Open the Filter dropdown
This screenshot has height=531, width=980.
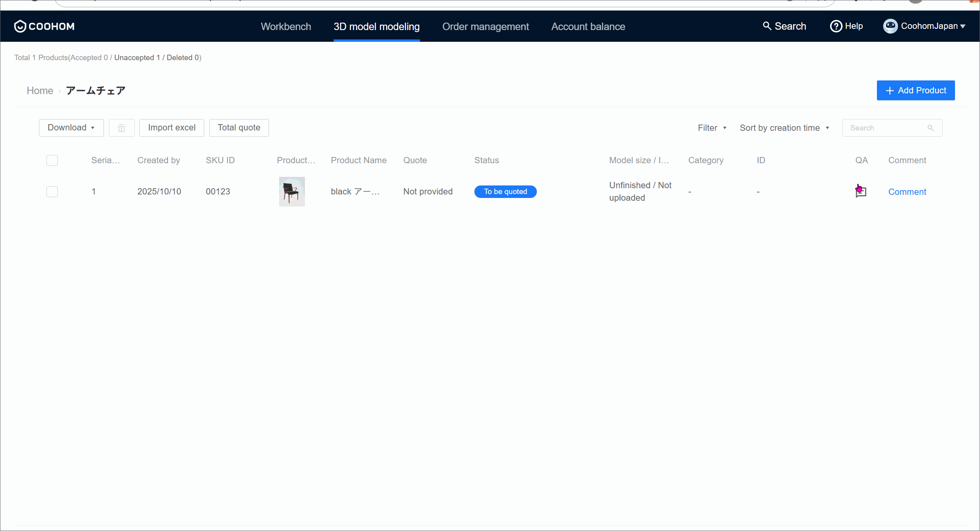pyautogui.click(x=712, y=128)
